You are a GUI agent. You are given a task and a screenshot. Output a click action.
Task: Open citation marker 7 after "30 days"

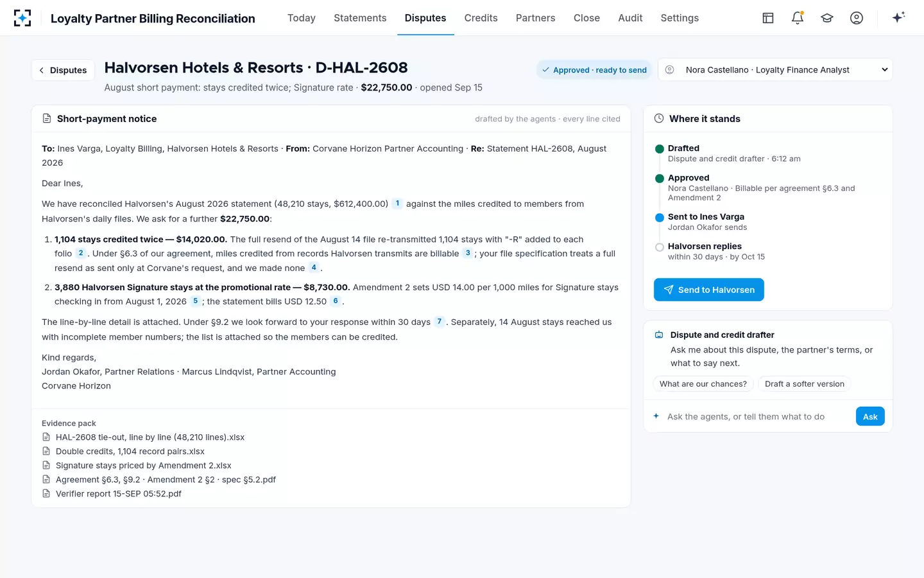(440, 322)
